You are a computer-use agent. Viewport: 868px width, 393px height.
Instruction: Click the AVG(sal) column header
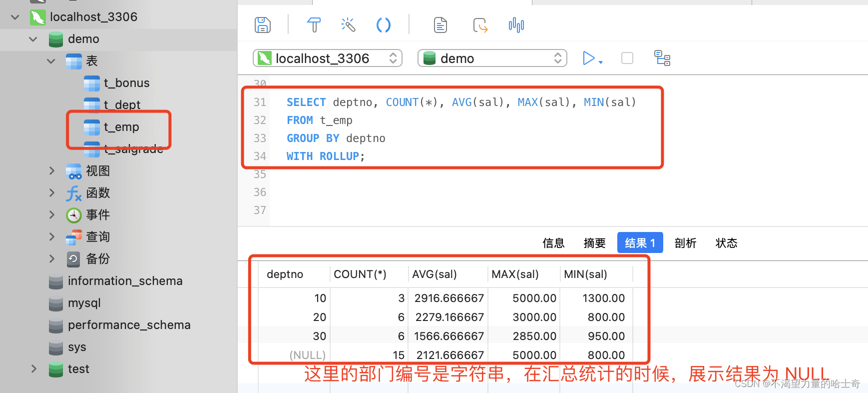click(x=434, y=274)
